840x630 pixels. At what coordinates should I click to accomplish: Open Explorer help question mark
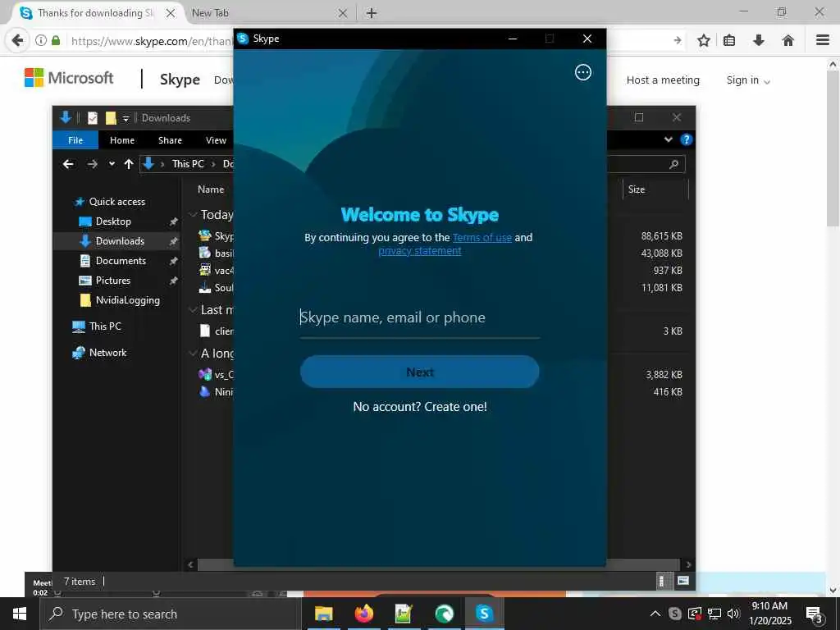(x=686, y=139)
